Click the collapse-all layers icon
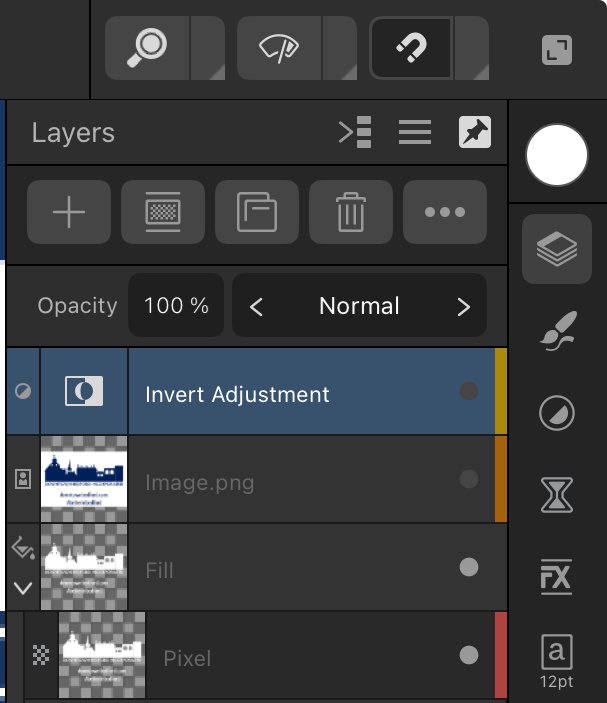Image resolution: width=607 pixels, height=703 pixels. 355,132
